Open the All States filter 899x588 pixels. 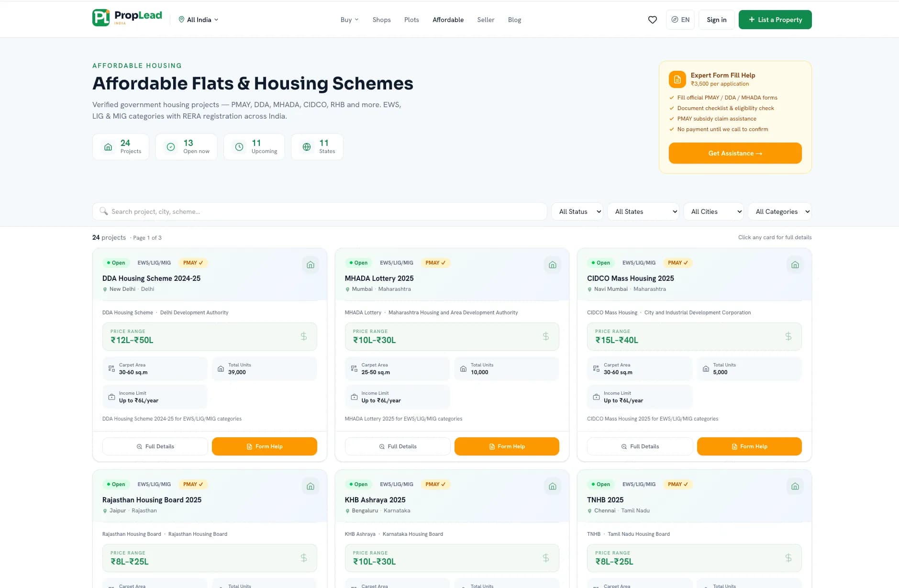(644, 211)
